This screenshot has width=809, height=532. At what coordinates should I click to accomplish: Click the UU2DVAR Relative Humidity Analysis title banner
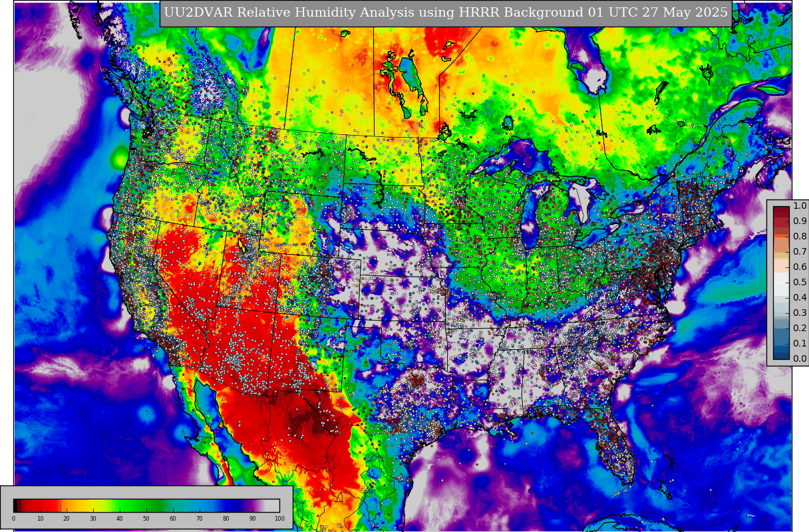point(446,13)
